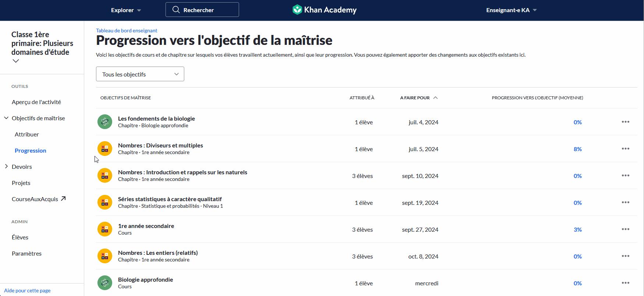Click the mercredi due date cell
This screenshot has width=644, height=296.
point(427,283)
